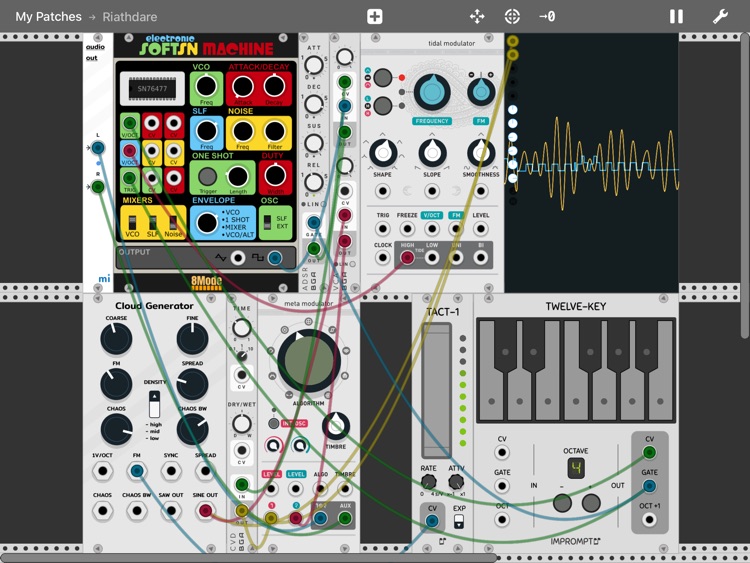Tap the Cloud Generator FM input jack

[x=136, y=471]
